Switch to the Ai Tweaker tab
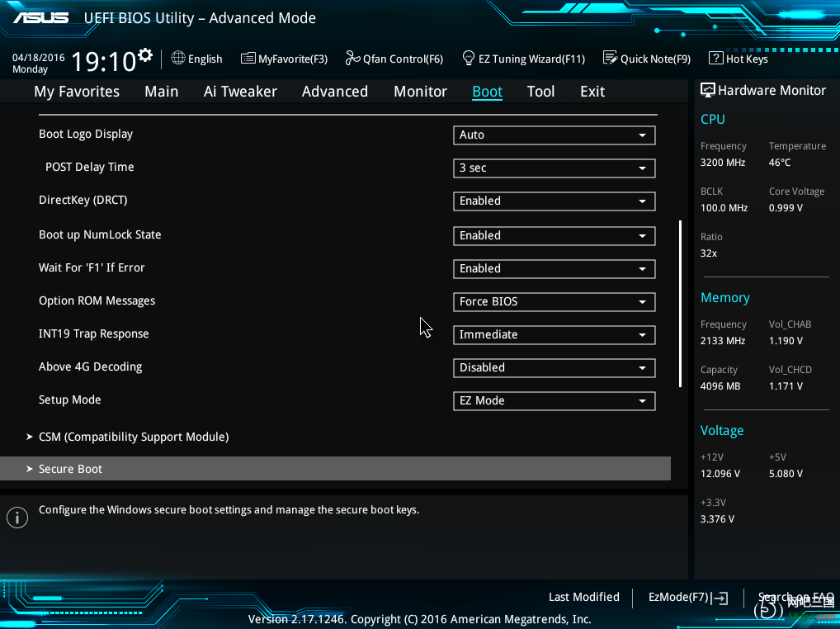840x629 pixels. click(x=240, y=92)
